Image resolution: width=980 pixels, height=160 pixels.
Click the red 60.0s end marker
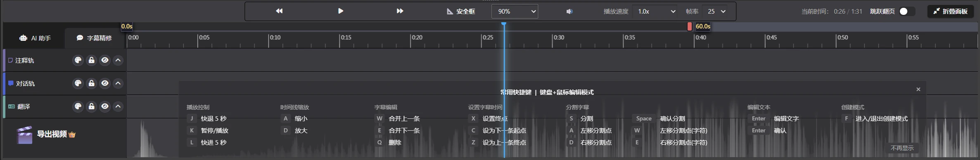[690, 26]
